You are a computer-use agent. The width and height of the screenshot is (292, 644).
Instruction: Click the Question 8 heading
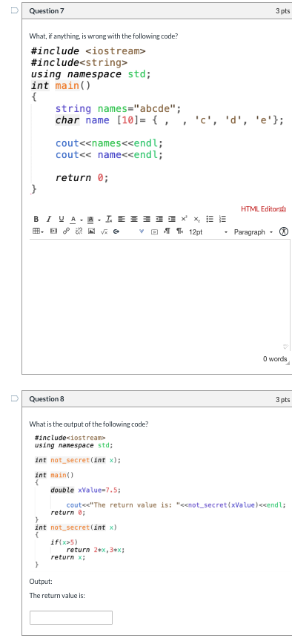coord(47,399)
